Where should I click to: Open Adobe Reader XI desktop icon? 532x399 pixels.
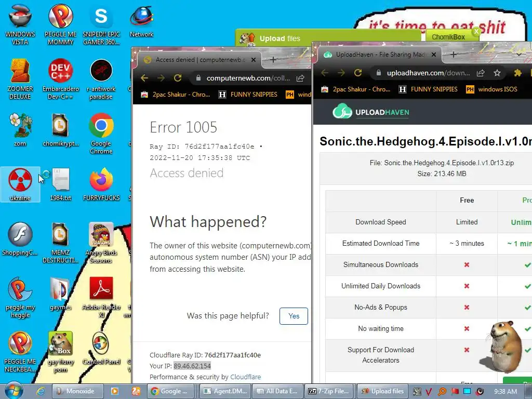click(x=101, y=297)
